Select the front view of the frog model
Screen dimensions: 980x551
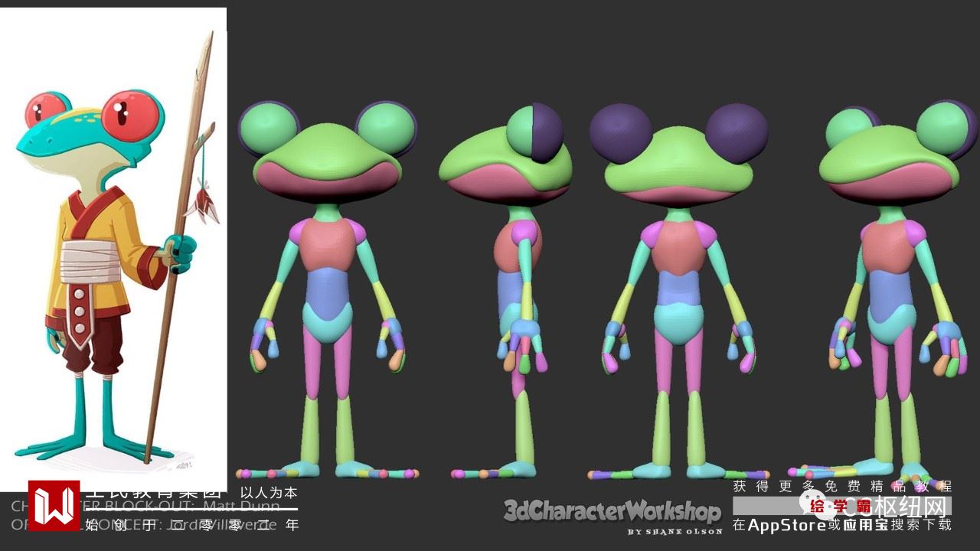[x=328, y=290]
